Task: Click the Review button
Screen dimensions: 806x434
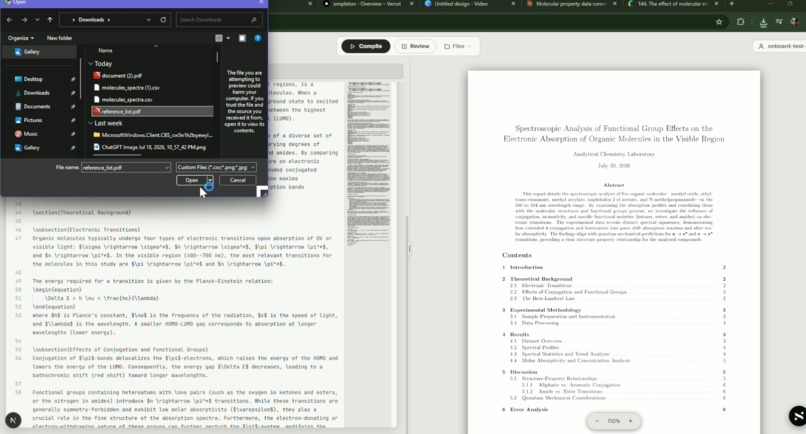Action: [x=415, y=46]
